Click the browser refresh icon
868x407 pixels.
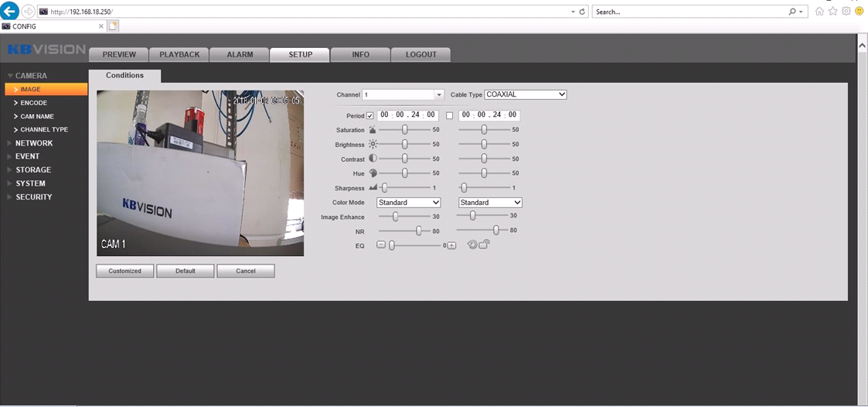pos(582,12)
